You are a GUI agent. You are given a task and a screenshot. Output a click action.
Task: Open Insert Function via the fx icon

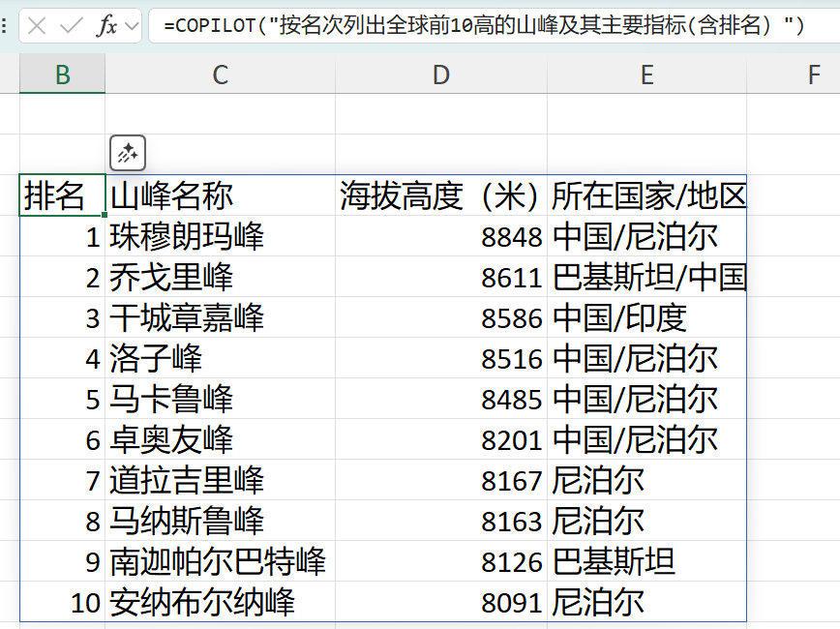point(106,26)
